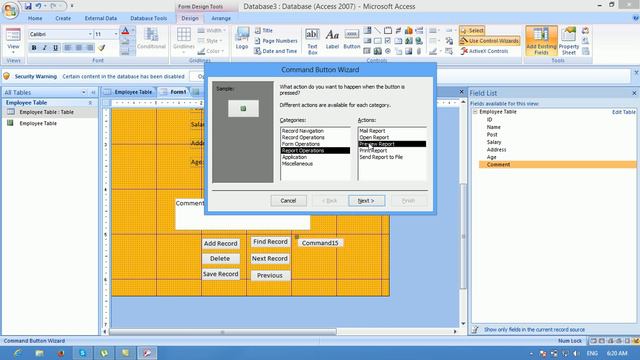
Task: Open the font color dropdown arrow
Action: [x=133, y=31]
